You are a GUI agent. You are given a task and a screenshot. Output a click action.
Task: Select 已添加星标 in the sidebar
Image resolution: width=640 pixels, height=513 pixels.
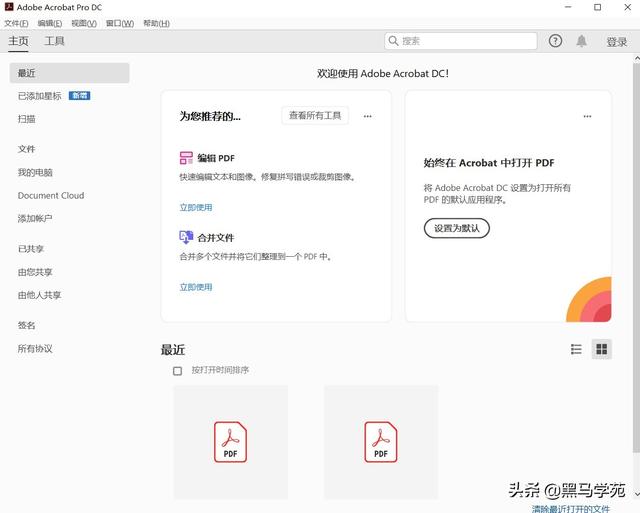click(40, 96)
